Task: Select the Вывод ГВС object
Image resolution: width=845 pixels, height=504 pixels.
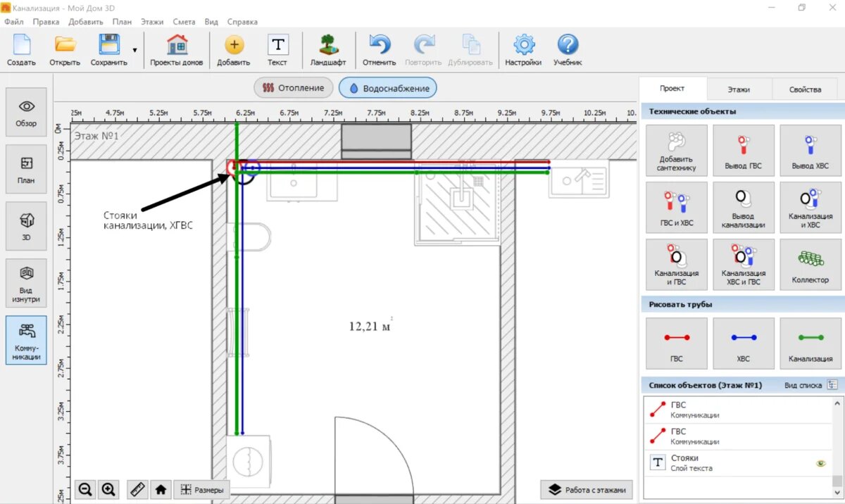Action: coord(744,151)
